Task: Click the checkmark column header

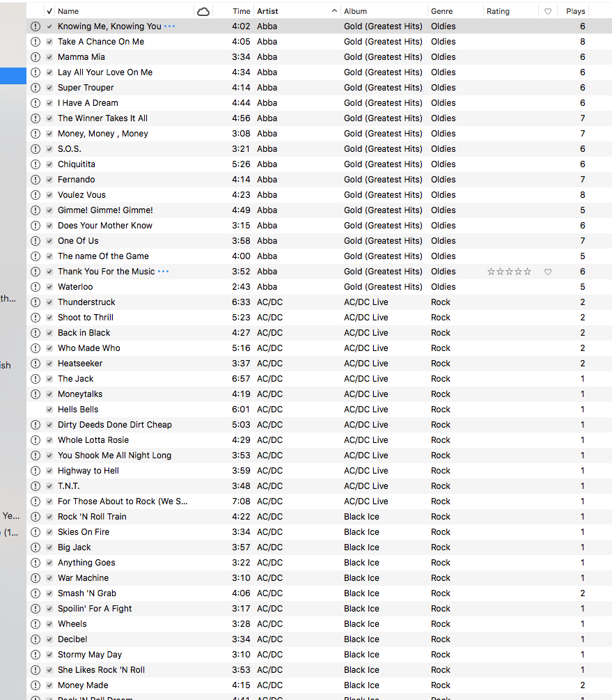Action: coord(49,11)
